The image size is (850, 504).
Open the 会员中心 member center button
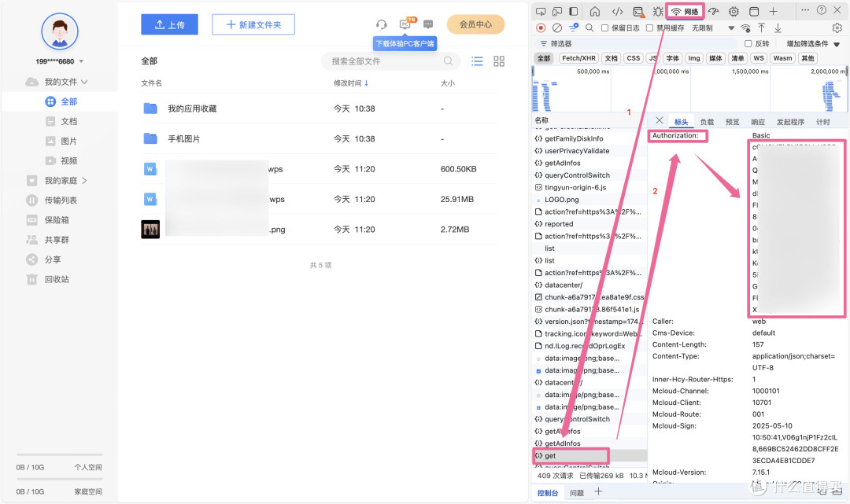(475, 24)
